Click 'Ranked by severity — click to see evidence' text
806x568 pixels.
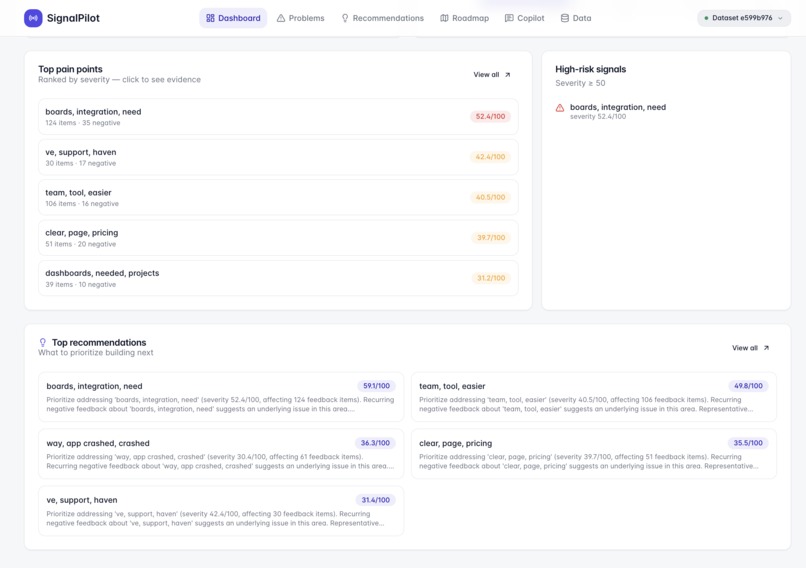pos(119,80)
